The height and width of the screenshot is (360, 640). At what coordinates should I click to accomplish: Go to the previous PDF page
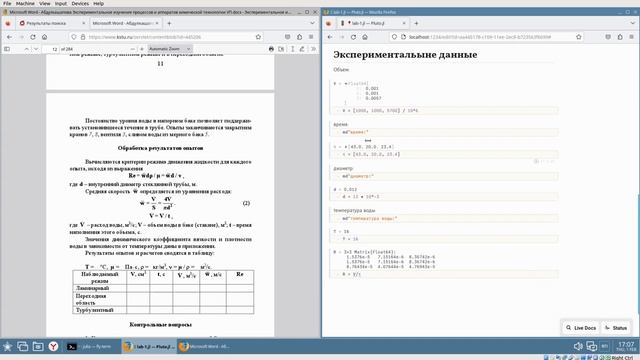point(27,49)
